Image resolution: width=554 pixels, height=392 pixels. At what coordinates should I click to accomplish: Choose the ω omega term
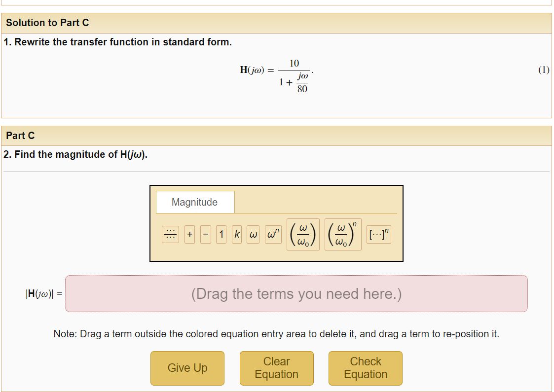point(252,234)
